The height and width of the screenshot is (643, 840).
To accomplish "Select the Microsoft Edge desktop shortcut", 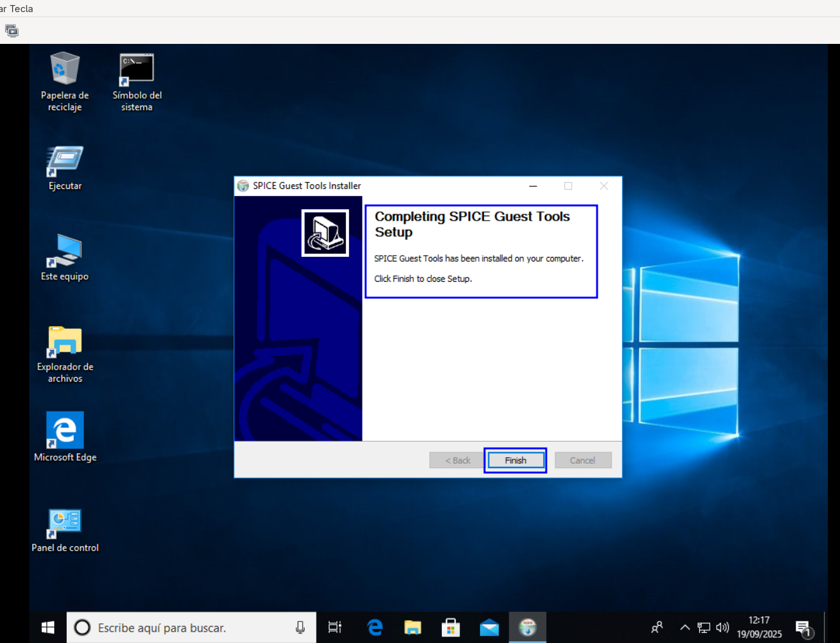I will 65,437.
